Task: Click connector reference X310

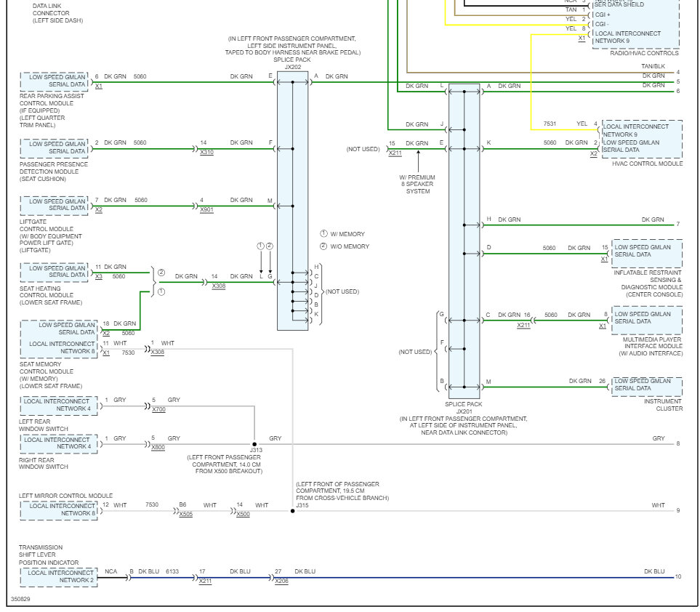Action: click(x=206, y=153)
